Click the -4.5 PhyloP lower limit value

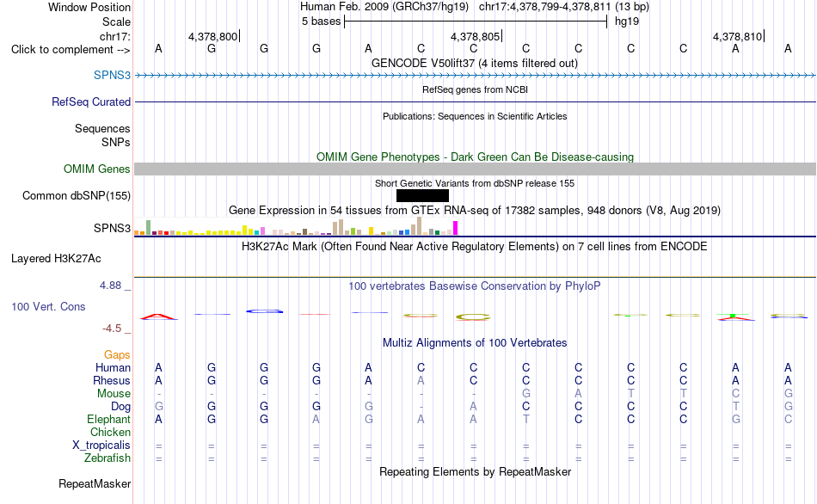112,328
